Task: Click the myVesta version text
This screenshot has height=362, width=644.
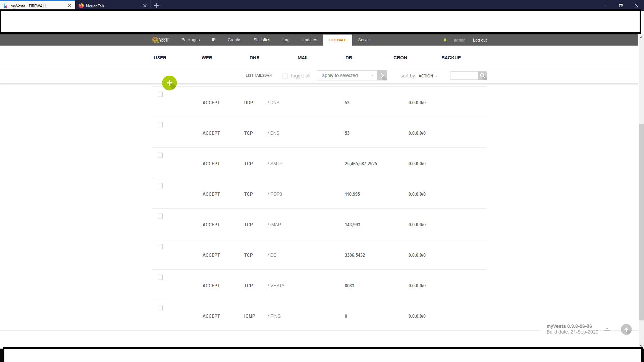Action: [x=569, y=326]
